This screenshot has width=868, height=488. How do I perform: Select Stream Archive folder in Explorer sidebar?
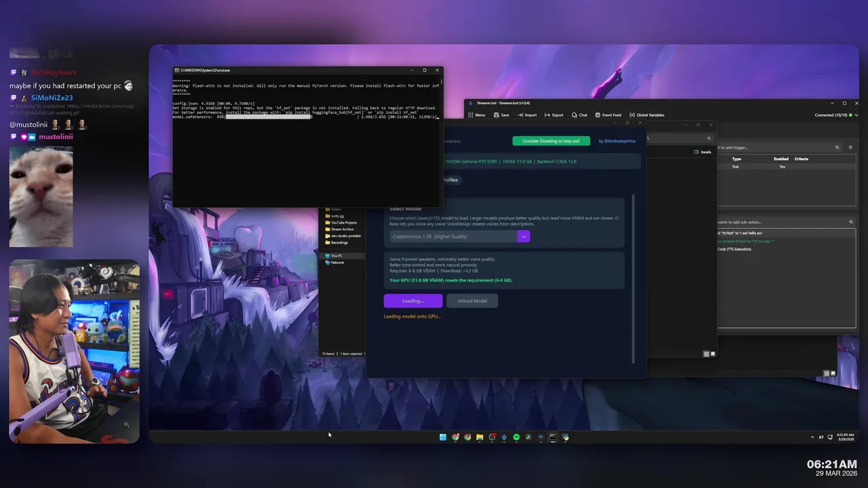(340, 229)
